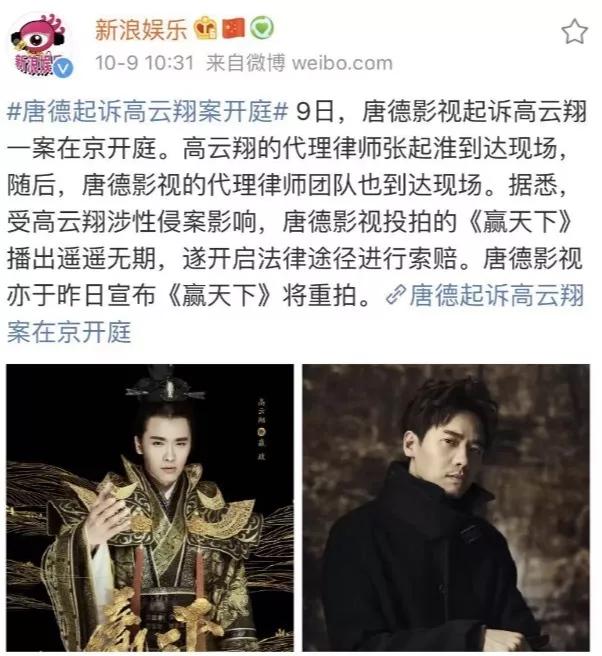Image resolution: width=602 pixels, height=656 pixels.
Task: Click the post body text paragraph
Action: (x=296, y=222)
